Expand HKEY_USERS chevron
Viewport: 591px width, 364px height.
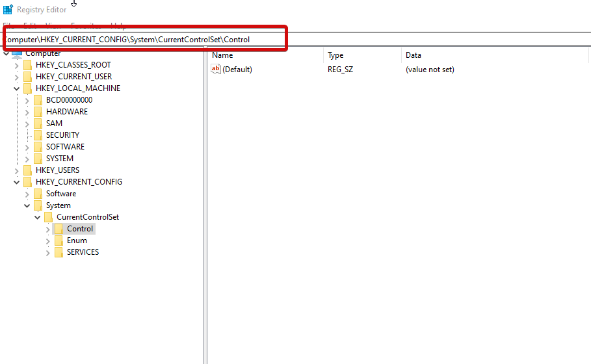[17, 171]
